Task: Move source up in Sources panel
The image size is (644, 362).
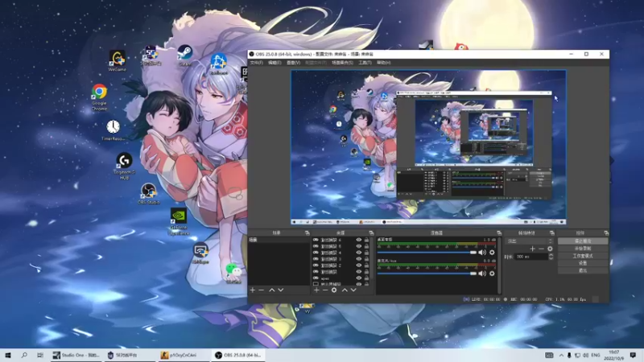Action: click(345, 290)
